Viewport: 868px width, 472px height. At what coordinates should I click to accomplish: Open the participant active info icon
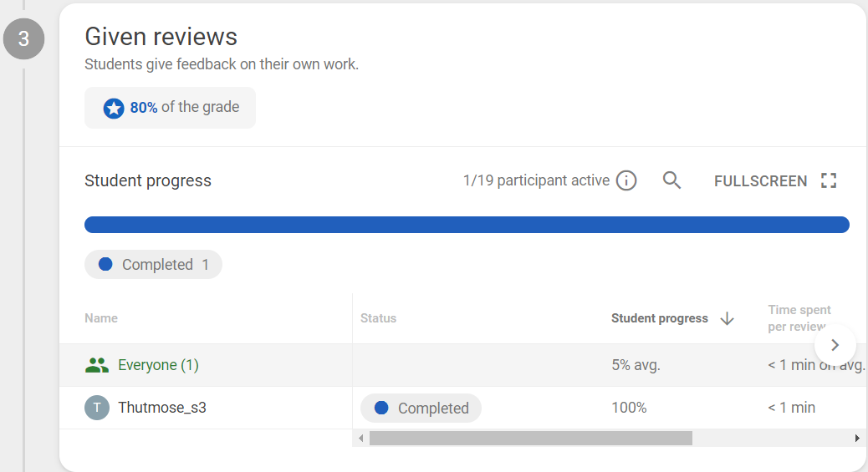pos(626,180)
